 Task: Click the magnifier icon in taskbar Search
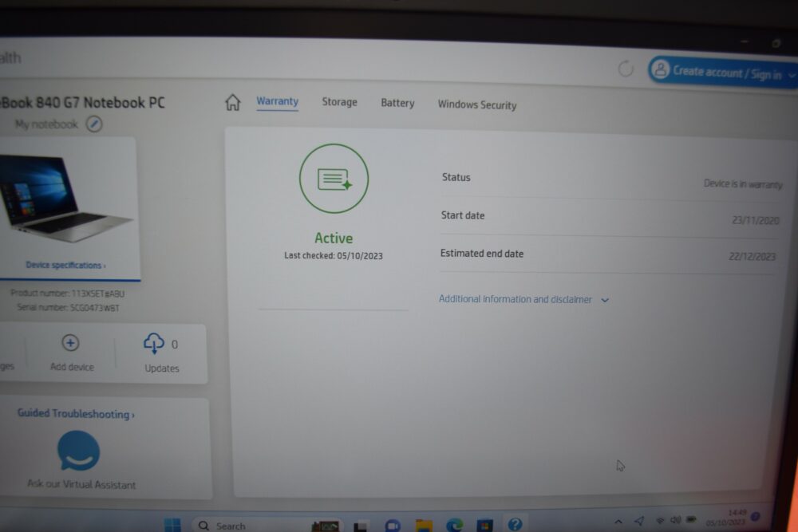click(203, 526)
